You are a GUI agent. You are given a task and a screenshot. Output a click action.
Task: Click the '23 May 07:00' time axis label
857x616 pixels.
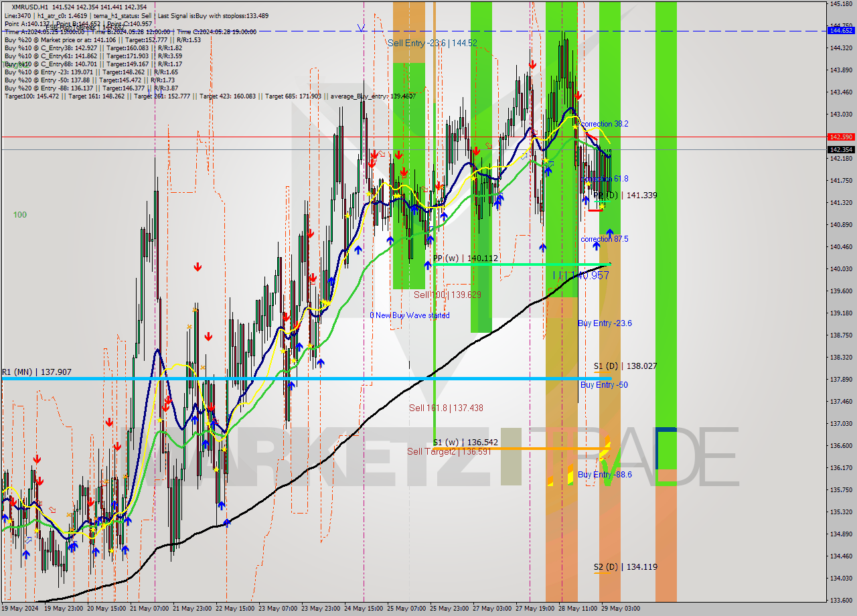(278, 609)
